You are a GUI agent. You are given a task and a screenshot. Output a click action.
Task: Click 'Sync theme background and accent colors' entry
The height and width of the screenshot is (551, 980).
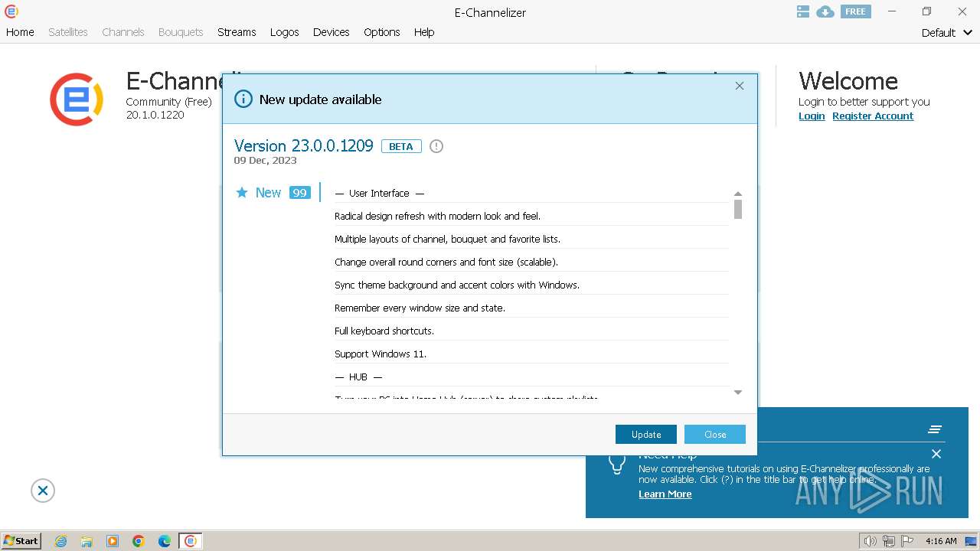click(457, 285)
